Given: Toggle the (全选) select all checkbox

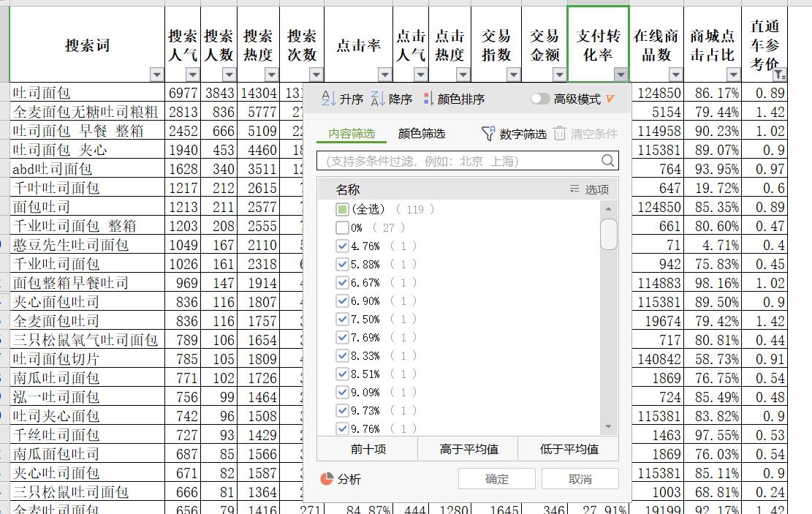Looking at the screenshot, I should pyautogui.click(x=342, y=210).
